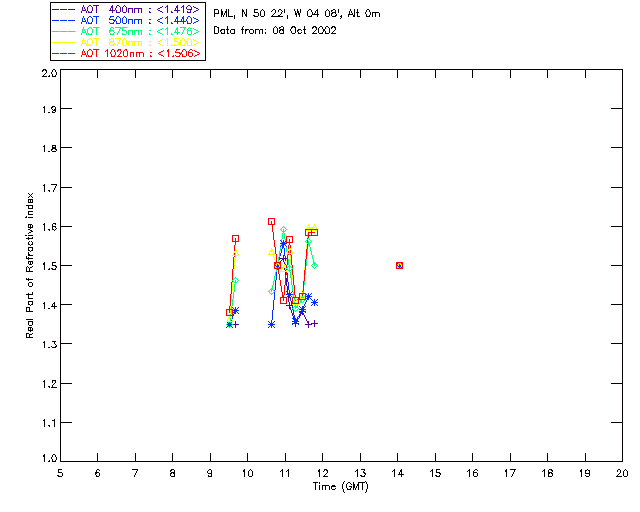640x512 pixels.
Task: Click the x-axis tick label 9
Action: pos(210,473)
